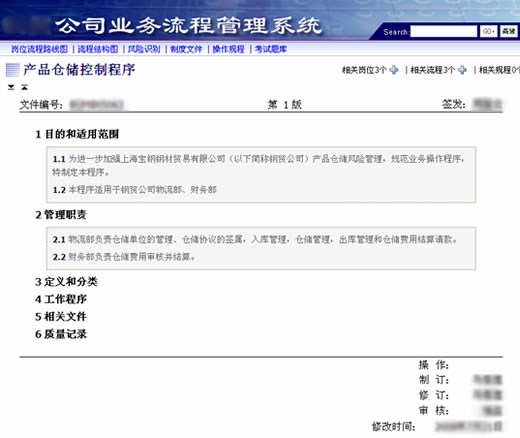Click the document icon beside 产品仓储控制程序

[x=13, y=70]
